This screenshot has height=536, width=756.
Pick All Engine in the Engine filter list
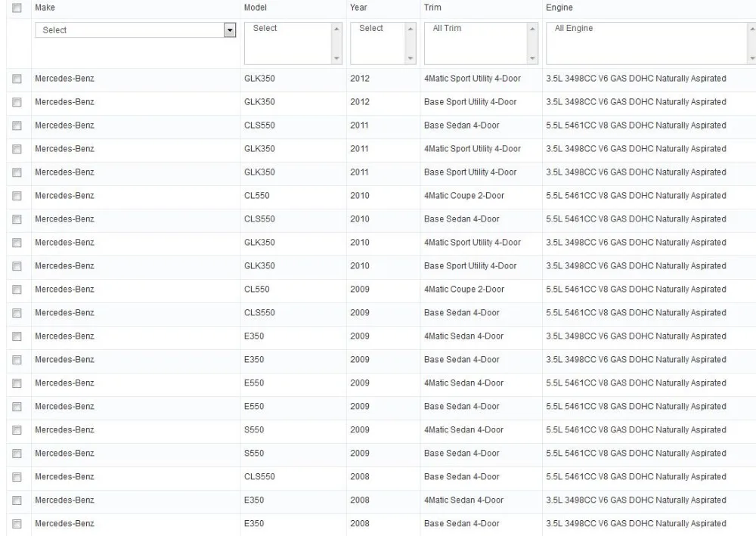pyautogui.click(x=574, y=29)
